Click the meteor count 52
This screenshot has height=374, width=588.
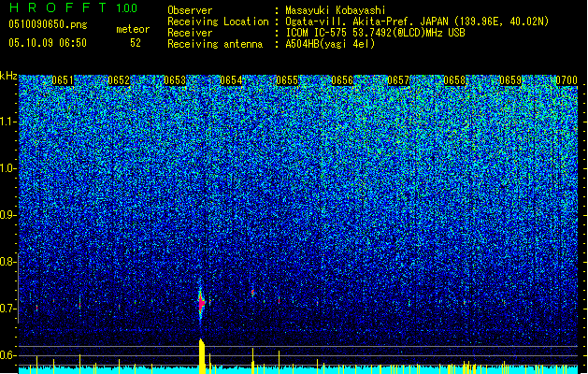(x=136, y=43)
